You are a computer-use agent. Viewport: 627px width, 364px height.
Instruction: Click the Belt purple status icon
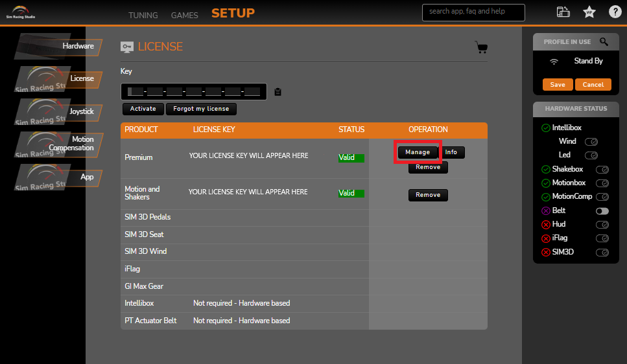point(545,210)
